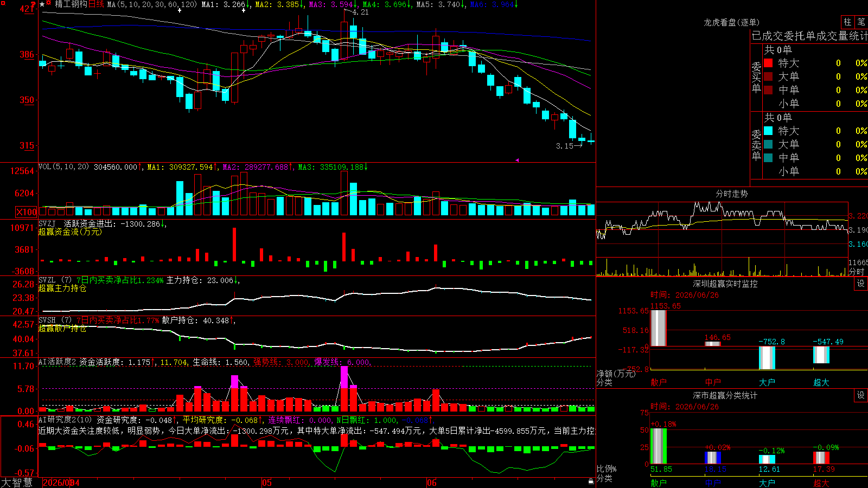868x488 pixels.
Task: Click the 4.21 high price annotation
Action: pos(361,12)
